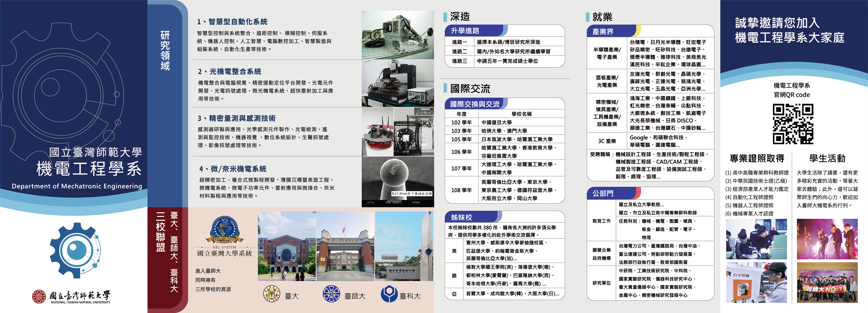This screenshot has width=868, height=313.
Task: Open the 台中精機 machine tool photo
Action: [757, 283]
